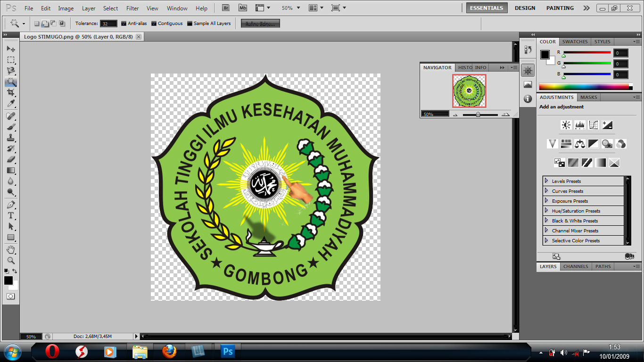The image size is (644, 362).
Task: Select the Eraser tool
Action: pyautogui.click(x=10, y=159)
